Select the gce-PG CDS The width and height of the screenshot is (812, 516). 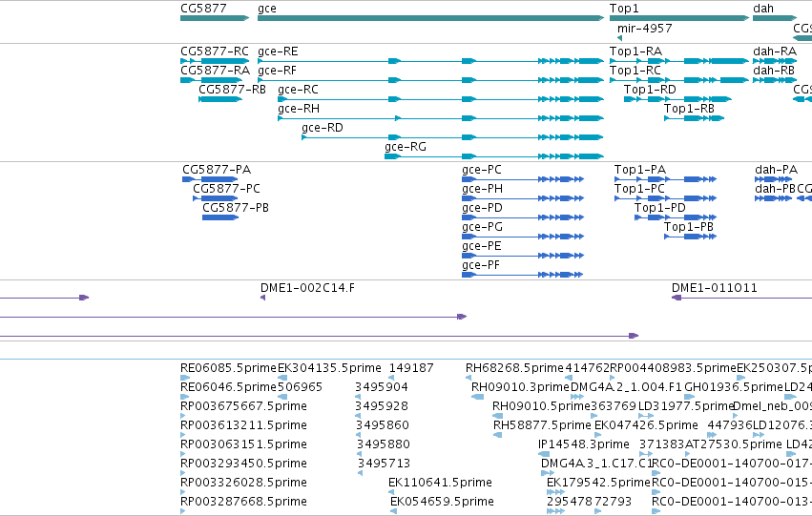point(523,237)
